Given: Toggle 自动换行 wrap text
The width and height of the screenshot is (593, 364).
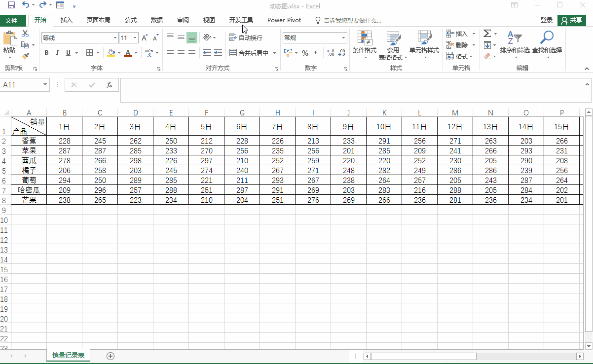Looking at the screenshot, I should pyautogui.click(x=246, y=37).
